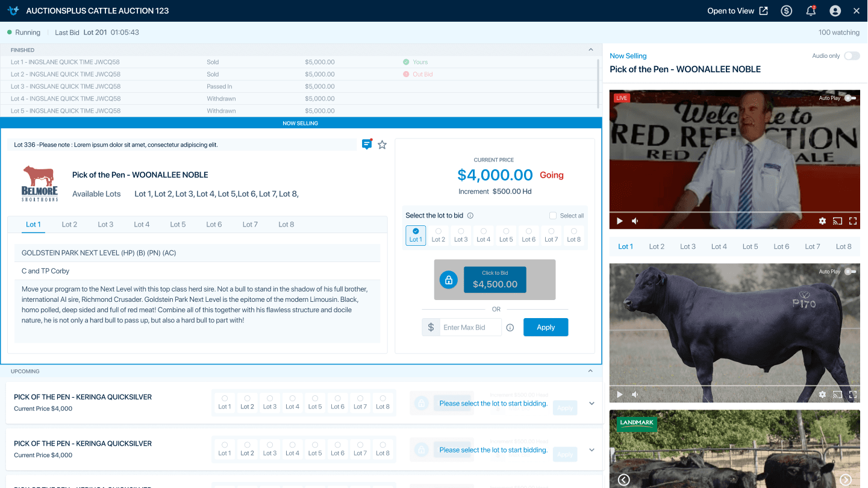Click the AuctionsPlus logo in the header
The width and height of the screenshot is (868, 488).
pos(14,11)
